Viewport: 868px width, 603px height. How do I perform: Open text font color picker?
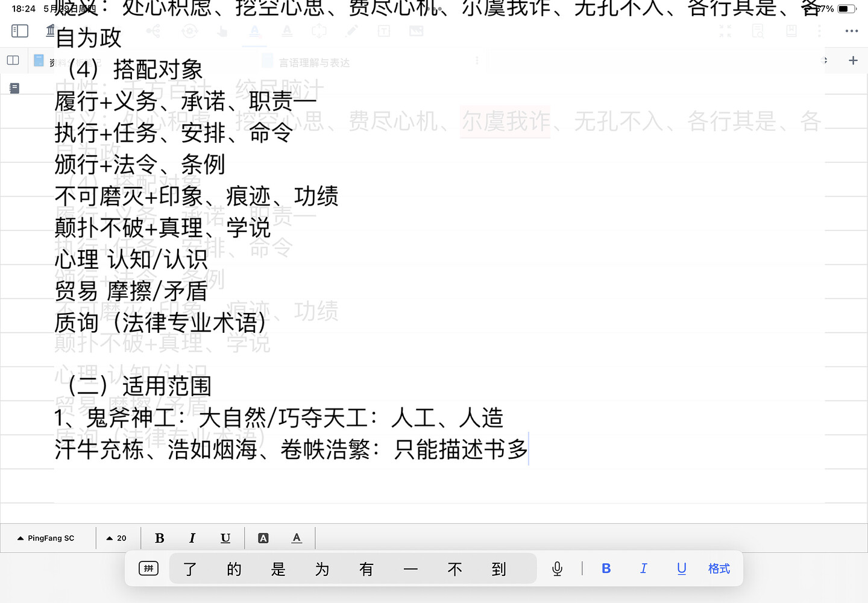[297, 538]
